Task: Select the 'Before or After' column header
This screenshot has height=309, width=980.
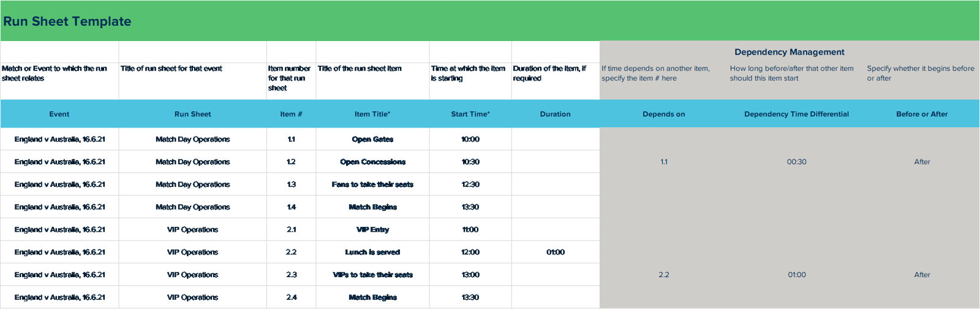Action: [x=922, y=114]
